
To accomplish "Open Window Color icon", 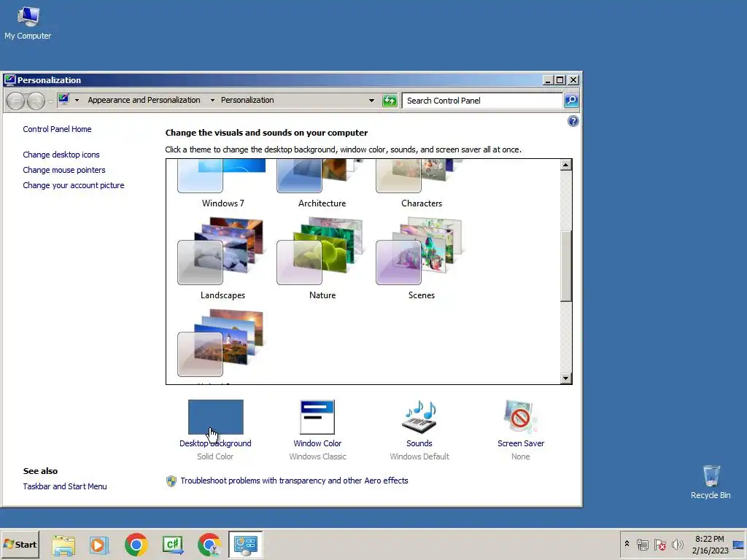I will click(x=317, y=417).
